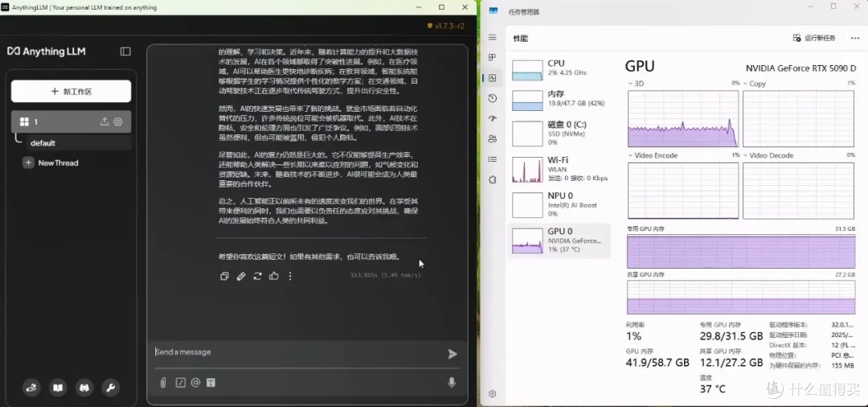
Task: Click the 新工作区 new workspace button
Action: coord(71,92)
